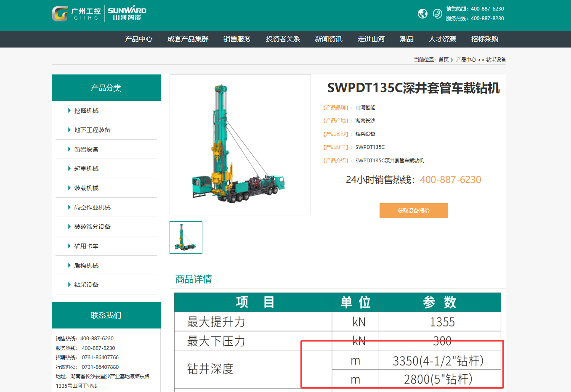The width and height of the screenshot is (571, 392).
Task: Click 钻采设备 breadcrumb link
Action: pyautogui.click(x=496, y=60)
